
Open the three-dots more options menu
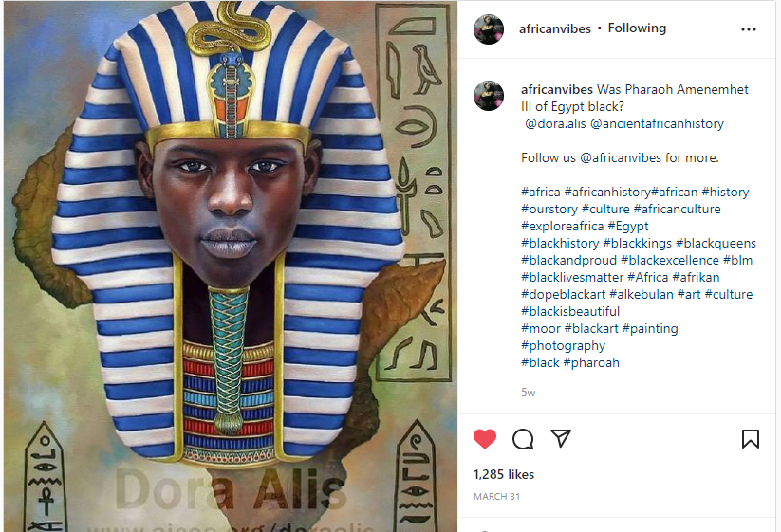coord(749,29)
